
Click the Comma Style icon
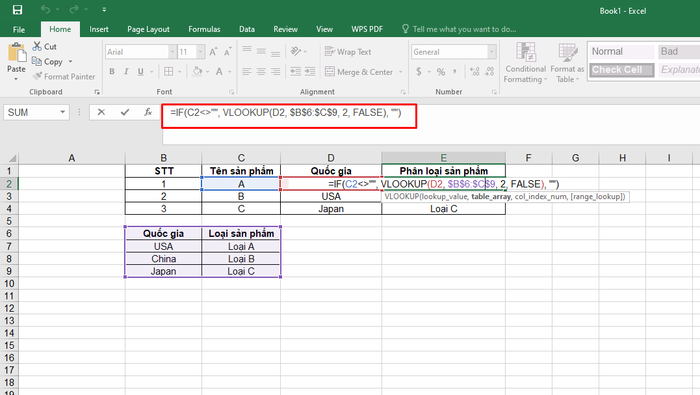(x=455, y=71)
